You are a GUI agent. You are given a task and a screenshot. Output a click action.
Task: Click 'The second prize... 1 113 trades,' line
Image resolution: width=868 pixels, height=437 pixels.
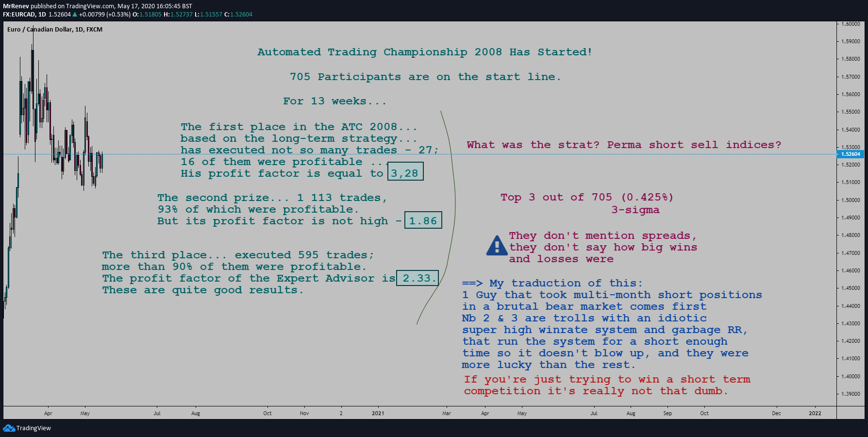272,198
